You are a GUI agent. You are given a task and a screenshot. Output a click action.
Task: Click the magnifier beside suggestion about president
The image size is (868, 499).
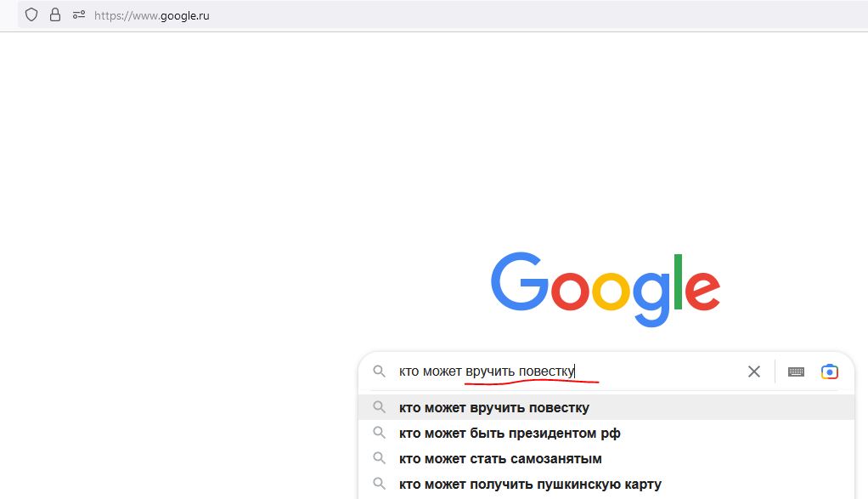(x=379, y=433)
